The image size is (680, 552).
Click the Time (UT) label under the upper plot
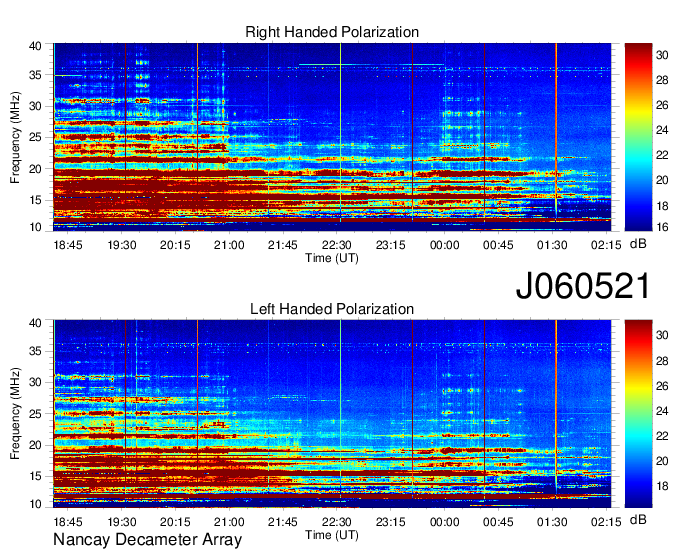(x=332, y=258)
